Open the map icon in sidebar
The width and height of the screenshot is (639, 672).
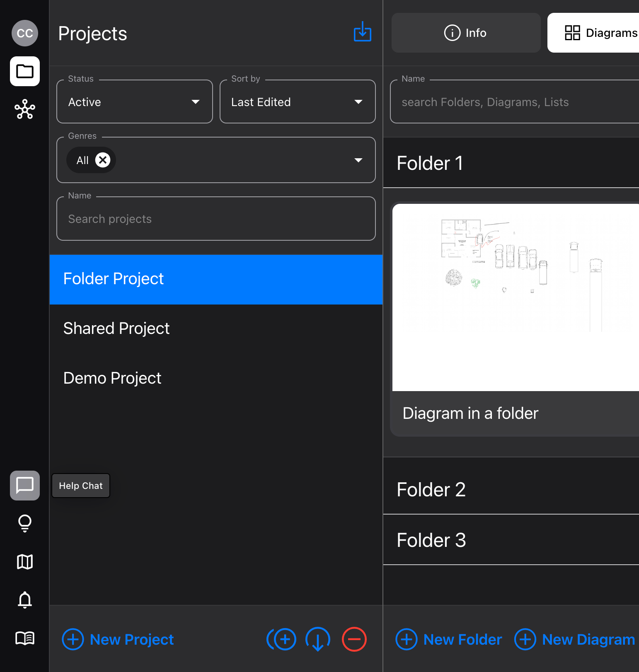[25, 562]
